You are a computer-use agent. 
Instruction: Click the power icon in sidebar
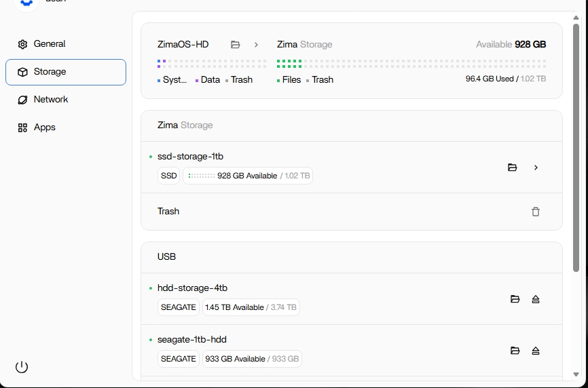click(22, 367)
